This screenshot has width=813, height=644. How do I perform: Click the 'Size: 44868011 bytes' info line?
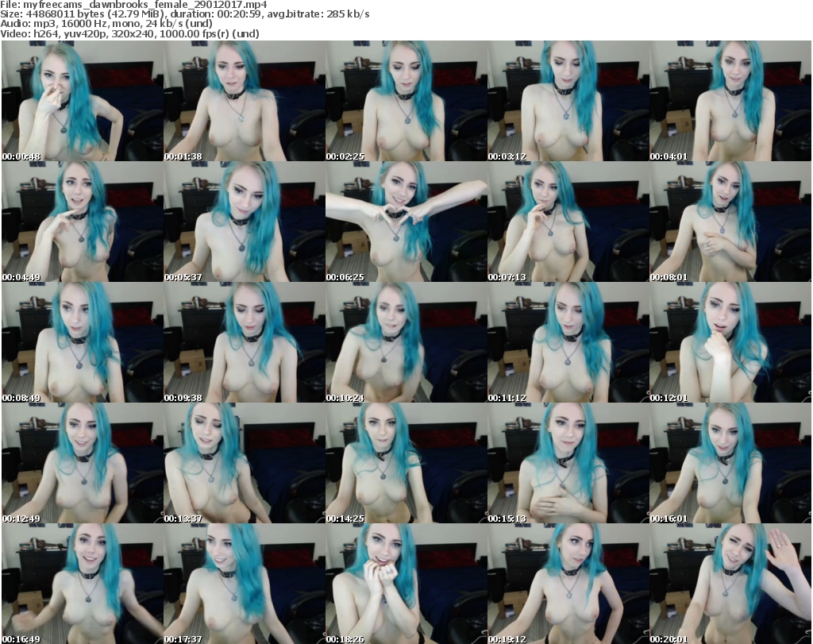[185, 14]
